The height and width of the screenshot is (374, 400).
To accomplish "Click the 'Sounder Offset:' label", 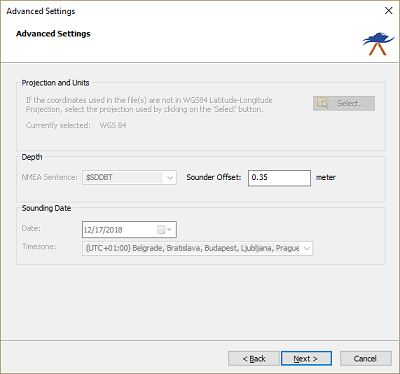I will pyautogui.click(x=214, y=177).
